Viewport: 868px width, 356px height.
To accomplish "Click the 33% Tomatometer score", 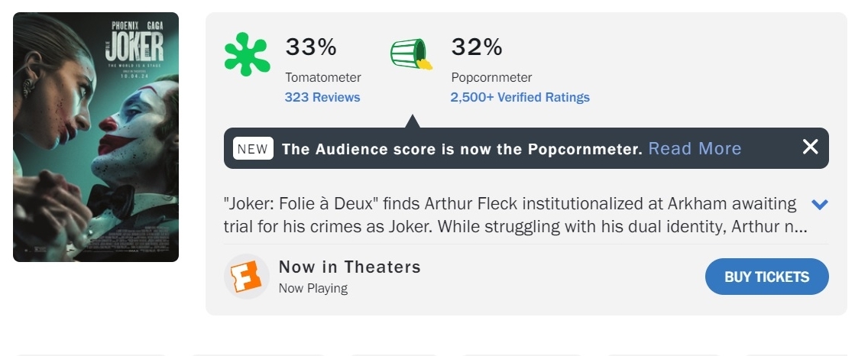I will (311, 47).
